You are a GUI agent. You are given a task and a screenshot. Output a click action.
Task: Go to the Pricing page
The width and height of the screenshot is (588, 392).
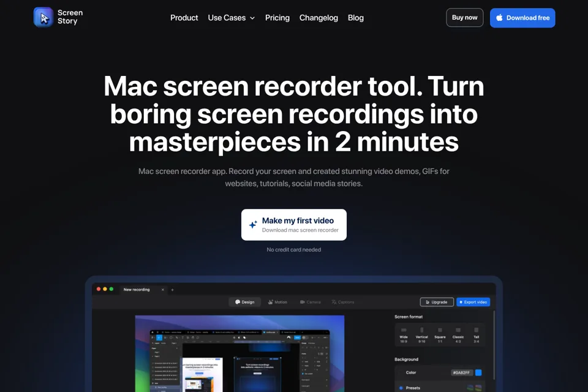coord(277,18)
